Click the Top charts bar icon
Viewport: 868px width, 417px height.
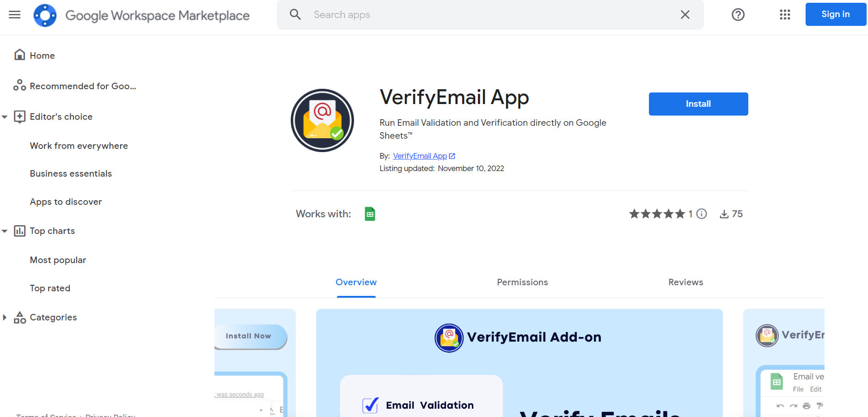[x=19, y=231]
